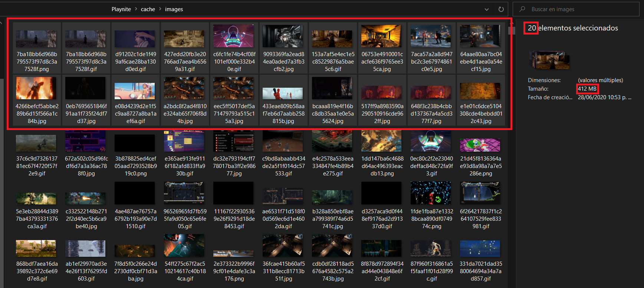Click file name 3b878825ed4cef…19c0.png
The image size is (644, 288).
click(x=135, y=166)
